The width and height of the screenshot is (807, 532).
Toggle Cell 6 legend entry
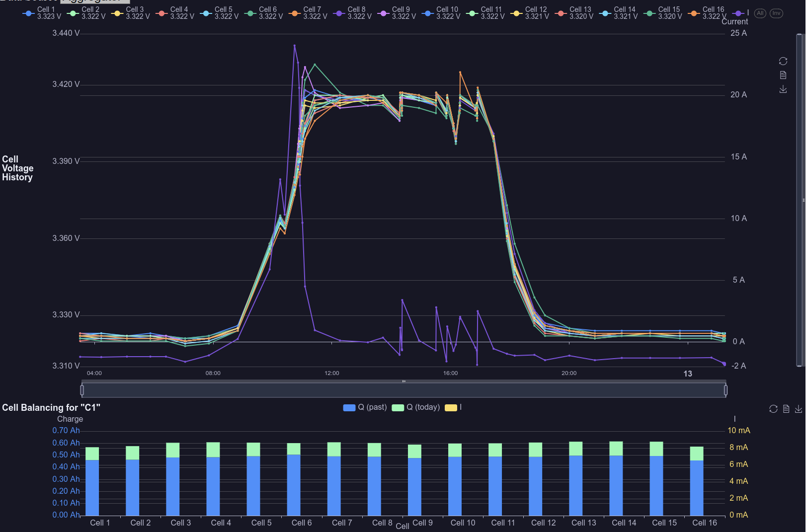(263, 13)
